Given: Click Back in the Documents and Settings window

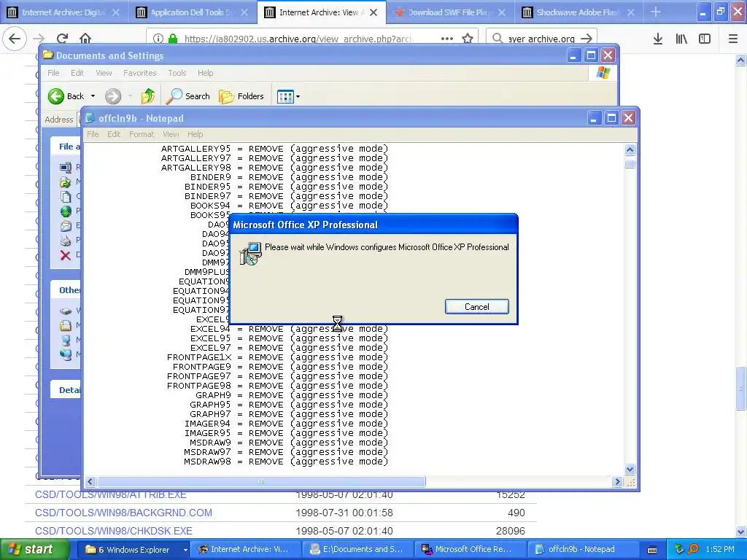Looking at the screenshot, I should pyautogui.click(x=66, y=96).
